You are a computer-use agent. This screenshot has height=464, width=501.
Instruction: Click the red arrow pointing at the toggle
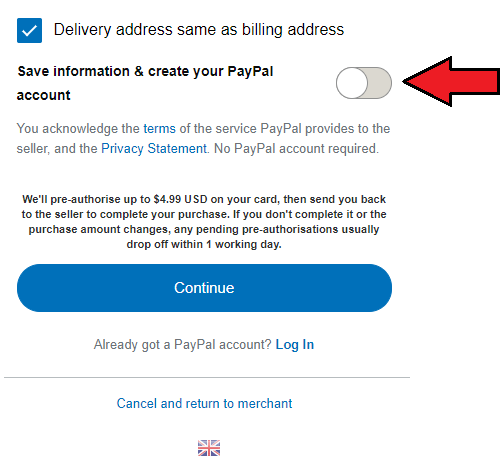452,81
